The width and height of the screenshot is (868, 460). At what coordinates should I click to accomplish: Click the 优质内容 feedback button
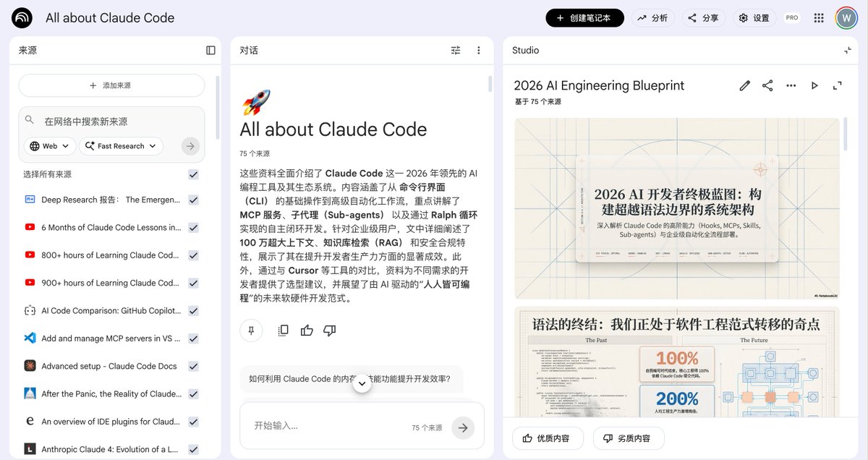click(x=548, y=438)
